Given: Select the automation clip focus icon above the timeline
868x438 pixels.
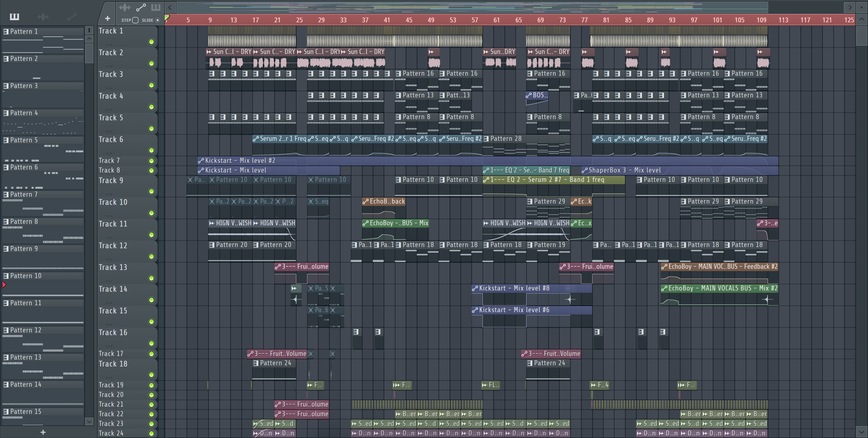Looking at the screenshot, I should (x=140, y=7).
